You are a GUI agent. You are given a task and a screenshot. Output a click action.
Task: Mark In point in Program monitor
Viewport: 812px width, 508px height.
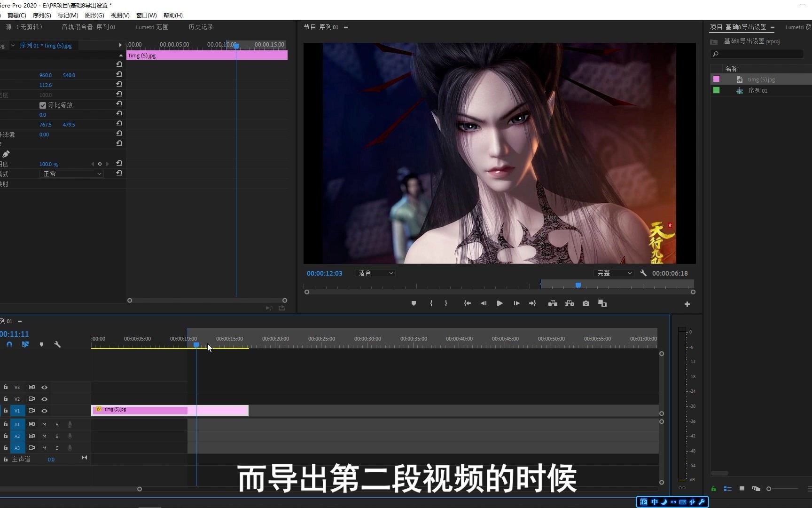431,303
